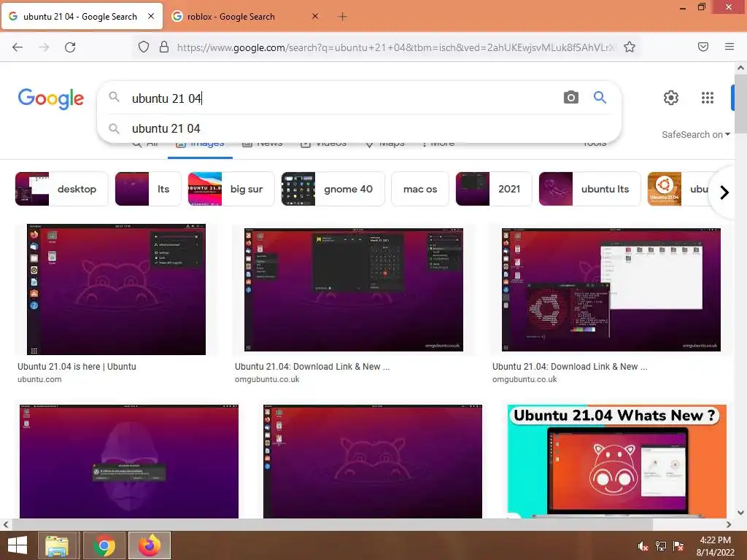
Task: Click the muted volume tray icon
Action: 643,547
